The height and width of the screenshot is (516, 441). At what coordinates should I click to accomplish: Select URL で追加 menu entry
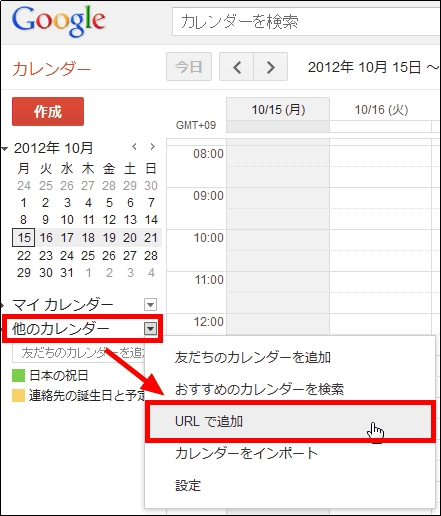click(290, 421)
